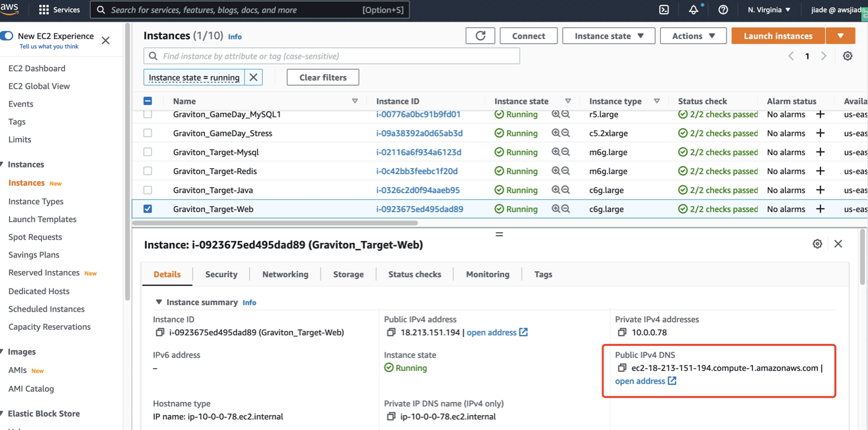Viewport: 868px width, 430px height.
Task: Expand the Actions dropdown menu
Action: pos(693,36)
